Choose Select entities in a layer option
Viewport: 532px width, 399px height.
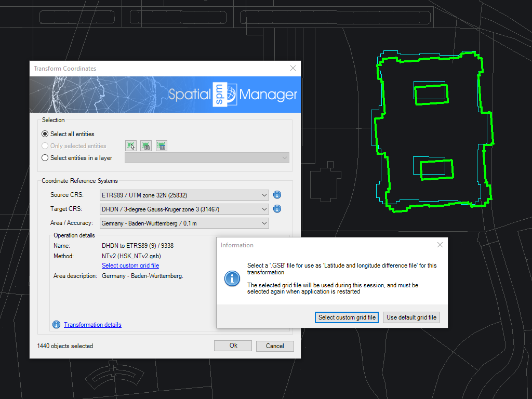coord(77,158)
